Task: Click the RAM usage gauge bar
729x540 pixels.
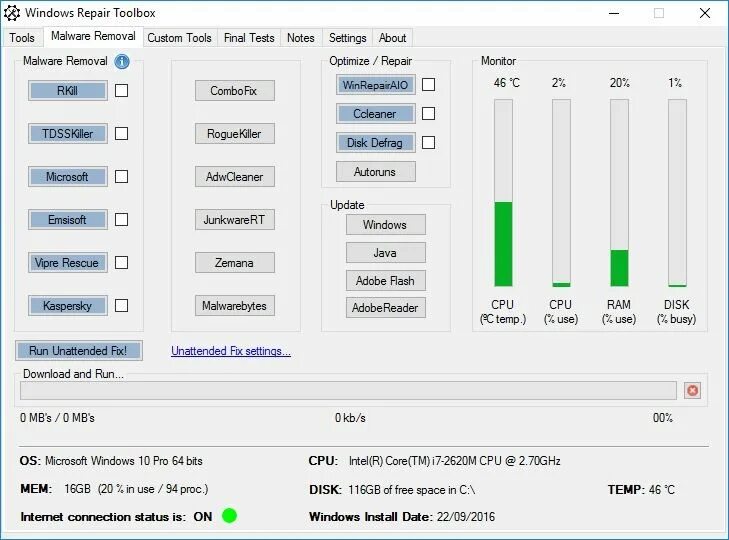Action: tap(619, 193)
